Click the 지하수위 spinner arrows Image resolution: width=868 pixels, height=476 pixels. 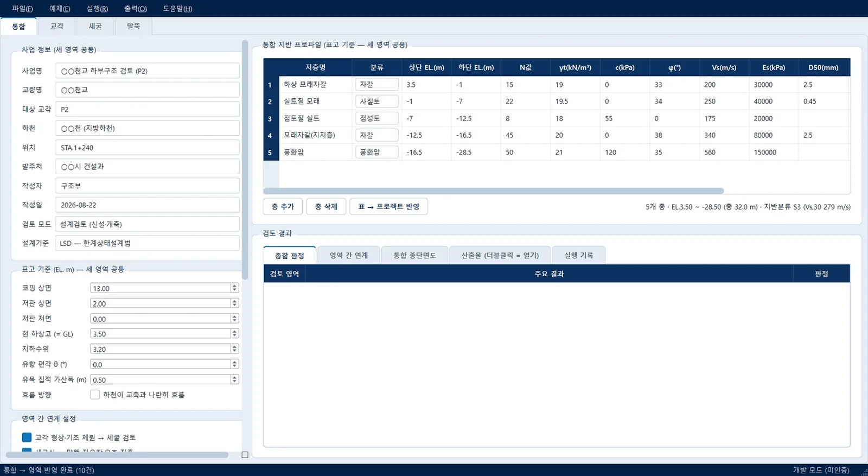(234, 349)
